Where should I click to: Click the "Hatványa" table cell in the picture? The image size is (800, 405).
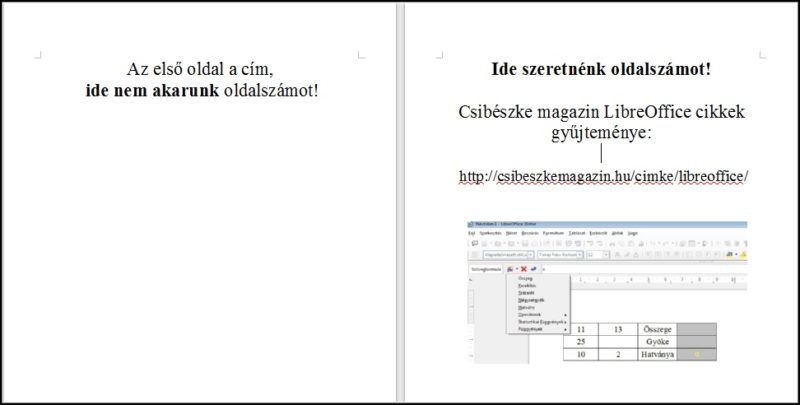pyautogui.click(x=658, y=354)
